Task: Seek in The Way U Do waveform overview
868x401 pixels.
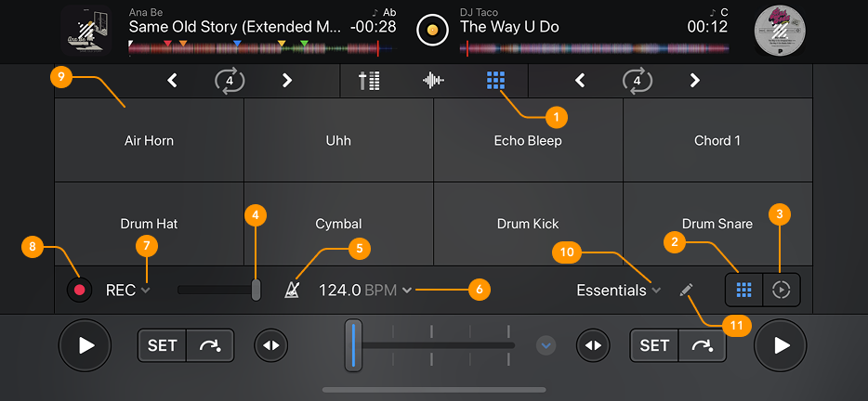Action: [594, 48]
